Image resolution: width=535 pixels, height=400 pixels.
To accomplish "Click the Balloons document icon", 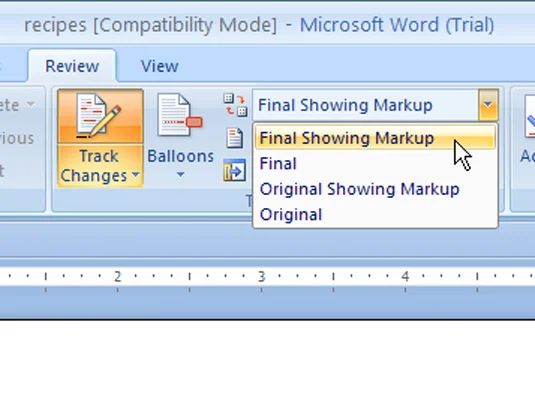I will coord(180,116).
